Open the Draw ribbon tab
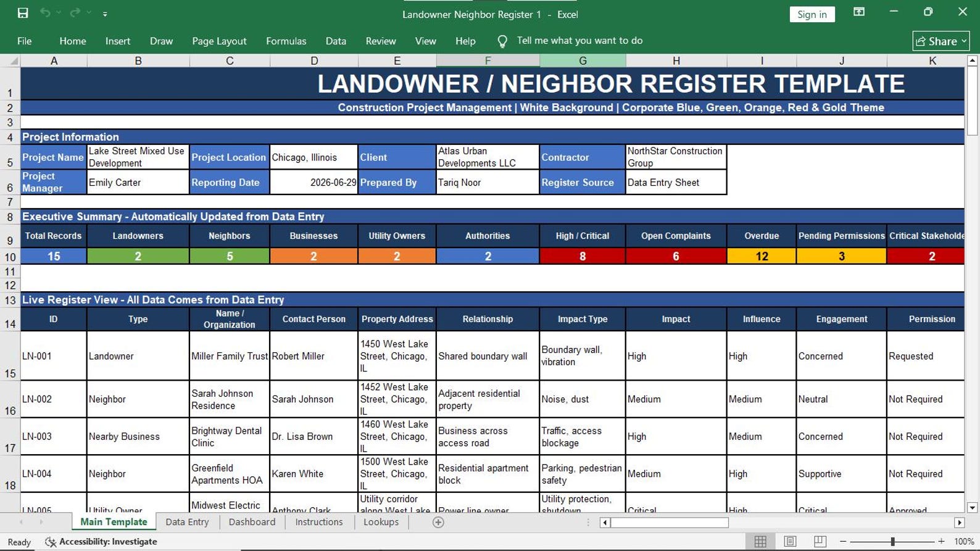 coord(161,41)
